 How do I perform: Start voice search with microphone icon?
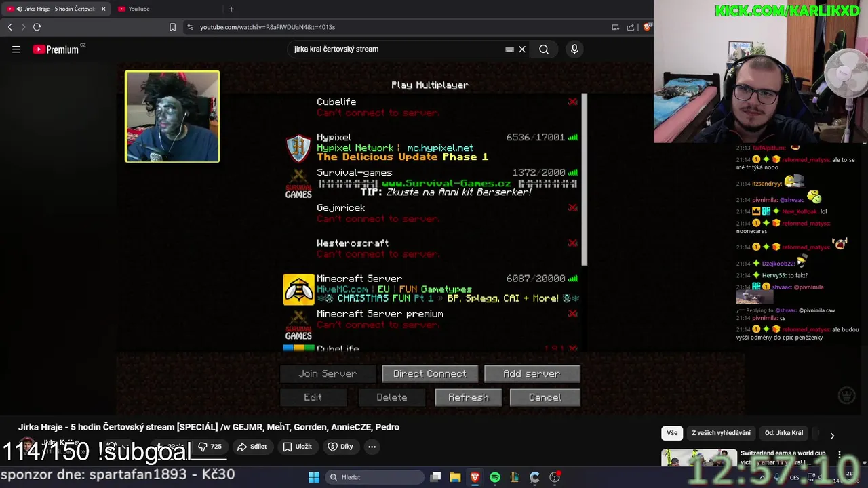tap(574, 49)
